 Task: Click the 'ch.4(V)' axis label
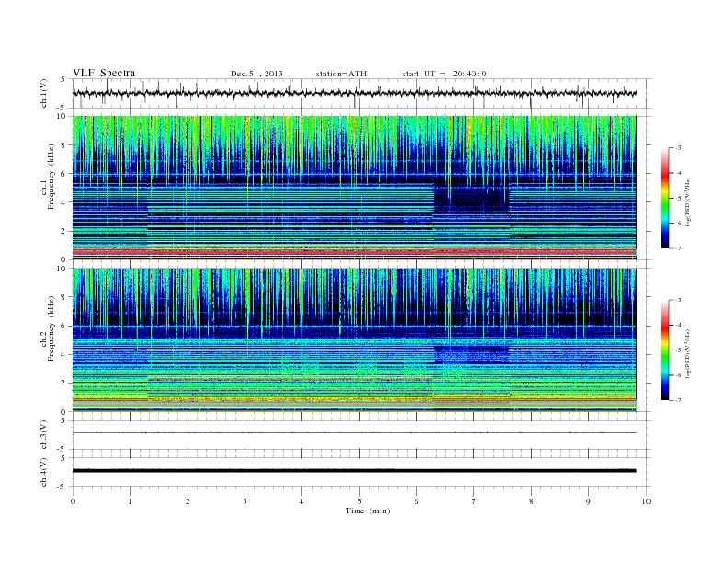(44, 472)
